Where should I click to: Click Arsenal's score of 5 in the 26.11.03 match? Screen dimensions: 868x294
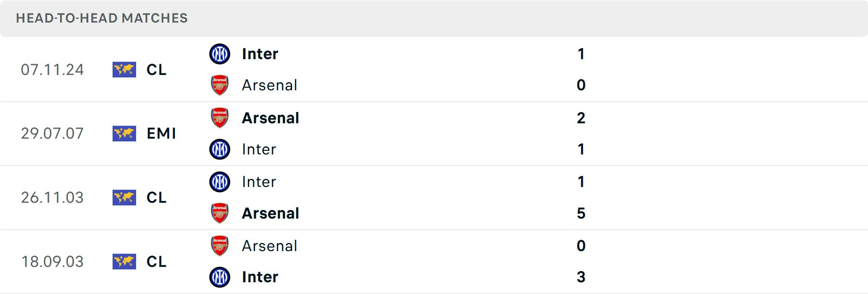coord(581,213)
